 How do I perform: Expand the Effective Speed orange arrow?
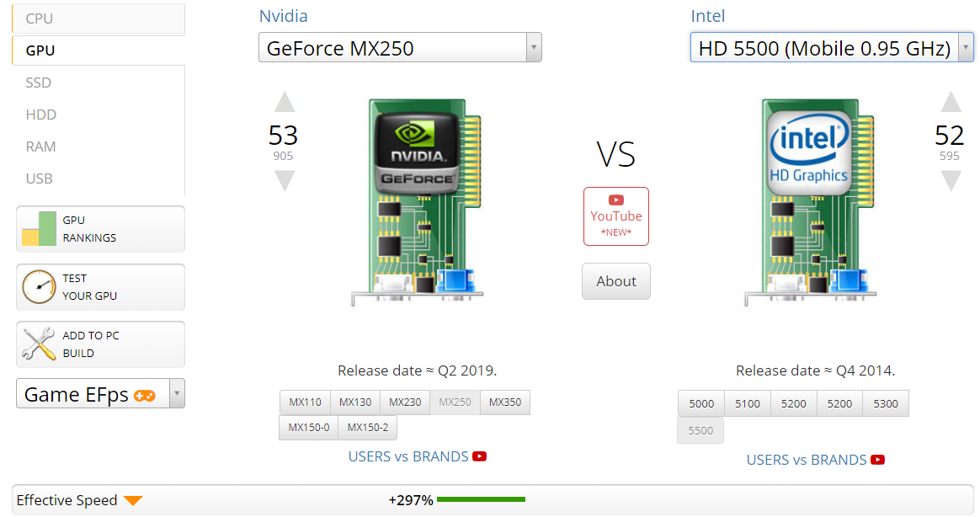133,501
